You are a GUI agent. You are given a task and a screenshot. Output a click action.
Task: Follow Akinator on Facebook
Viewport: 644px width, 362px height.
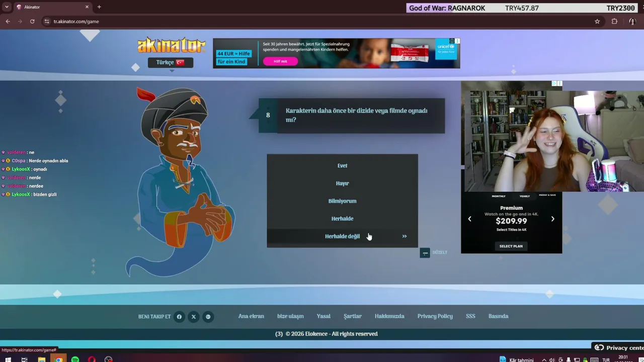[x=179, y=317]
